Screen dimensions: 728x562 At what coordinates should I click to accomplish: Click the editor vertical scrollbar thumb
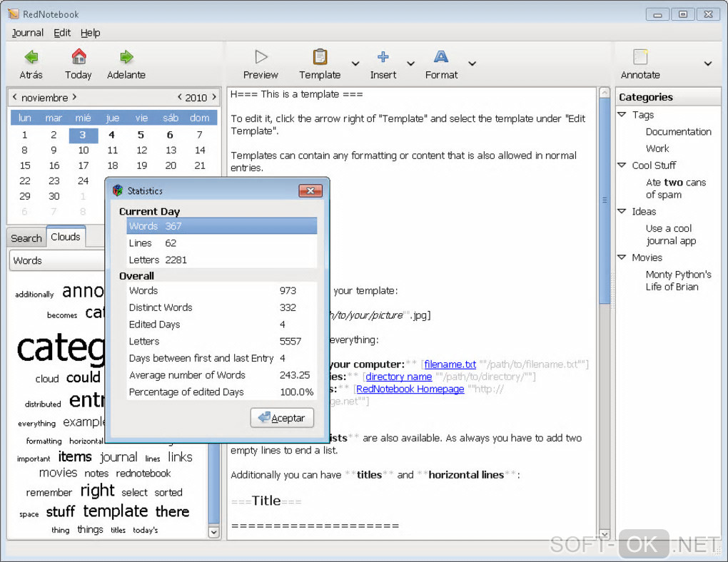click(x=604, y=200)
